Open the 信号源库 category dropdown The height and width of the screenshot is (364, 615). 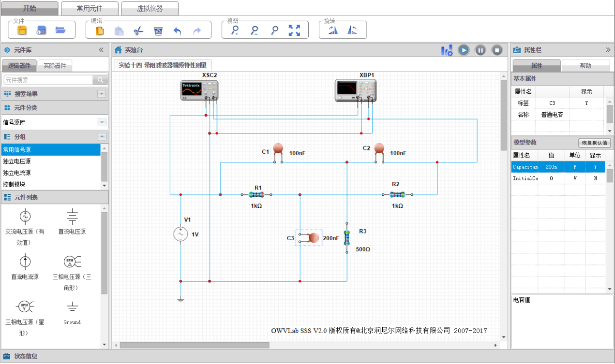pos(102,122)
